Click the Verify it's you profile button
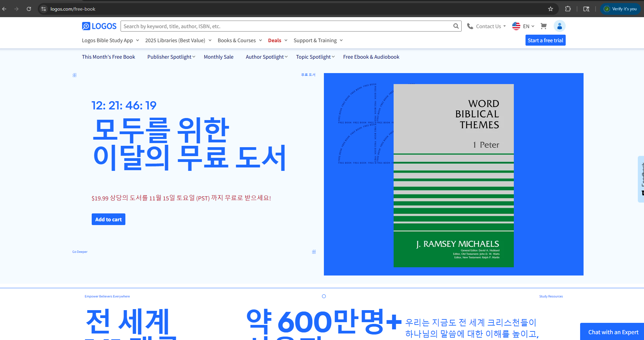The image size is (644, 340). pos(620,9)
